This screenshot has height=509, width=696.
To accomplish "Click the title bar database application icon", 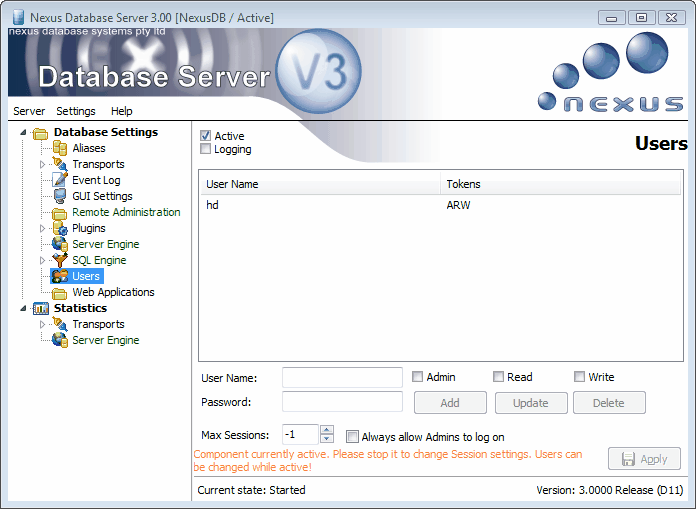I will (18, 17).
